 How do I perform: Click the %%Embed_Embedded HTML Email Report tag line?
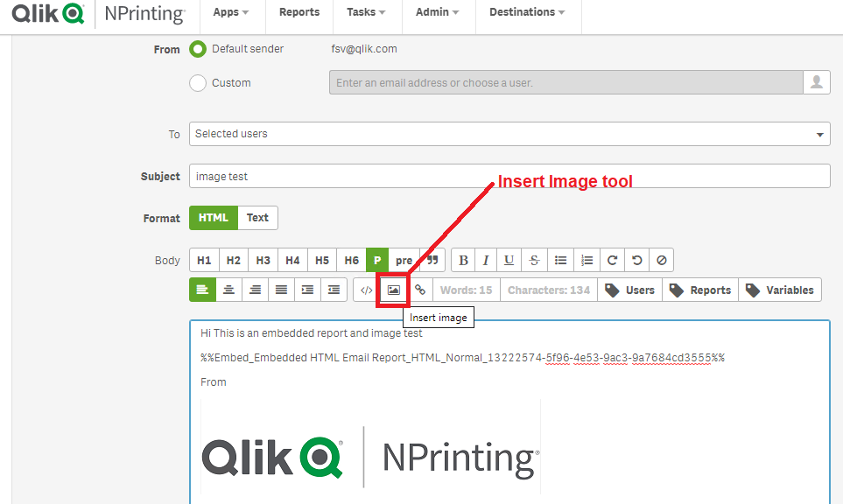462,358
